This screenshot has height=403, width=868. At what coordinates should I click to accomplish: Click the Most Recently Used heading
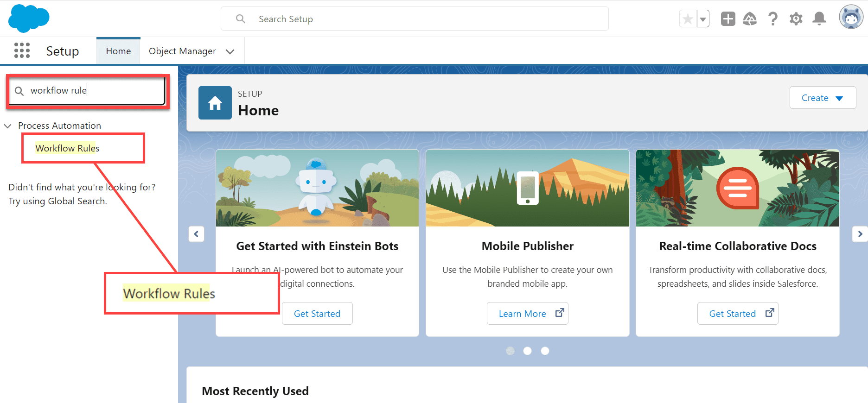[255, 391]
